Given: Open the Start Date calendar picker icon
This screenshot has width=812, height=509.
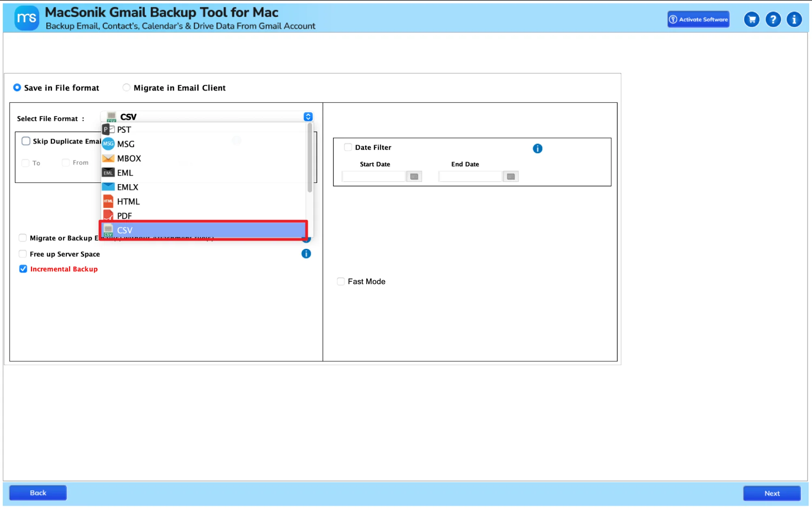Looking at the screenshot, I should (414, 176).
